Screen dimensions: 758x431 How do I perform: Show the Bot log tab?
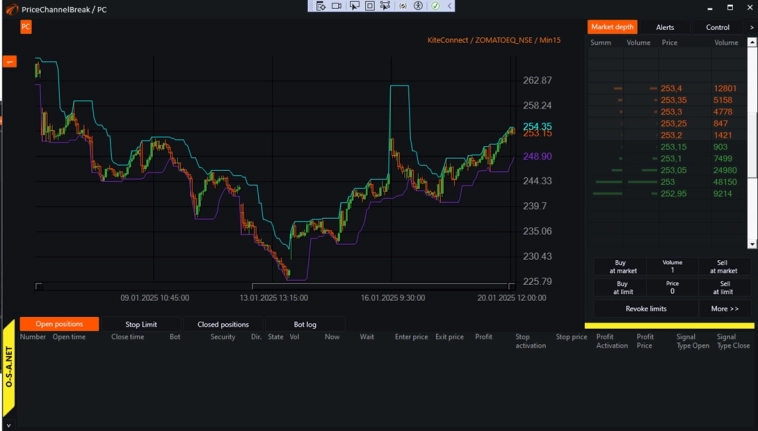point(305,324)
